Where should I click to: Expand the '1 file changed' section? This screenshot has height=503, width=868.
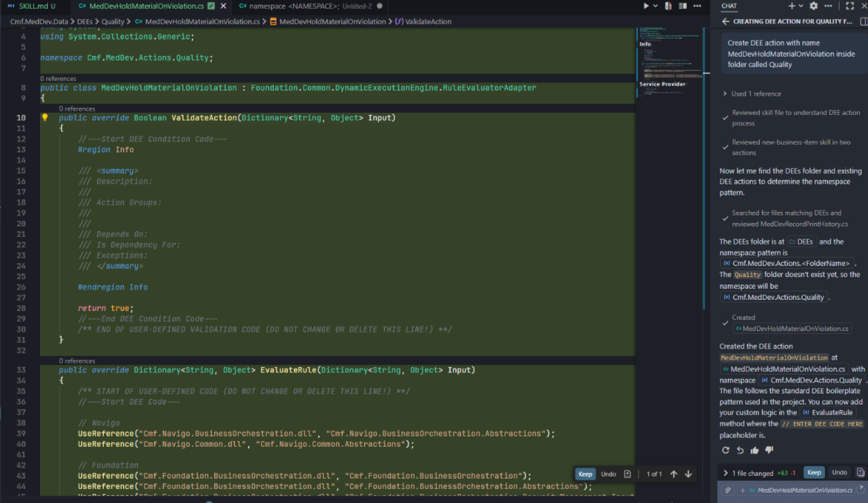click(726, 473)
